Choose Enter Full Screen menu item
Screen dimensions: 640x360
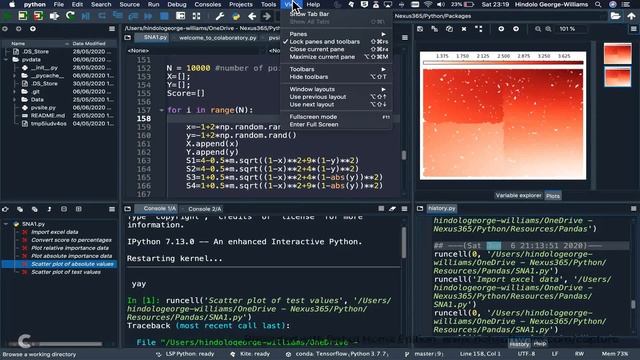pyautogui.click(x=336, y=124)
